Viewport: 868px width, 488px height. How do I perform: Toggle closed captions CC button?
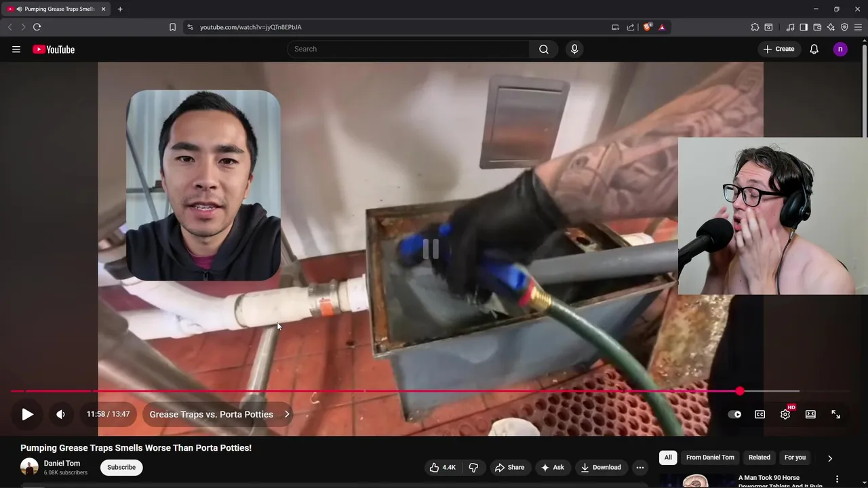click(x=760, y=414)
